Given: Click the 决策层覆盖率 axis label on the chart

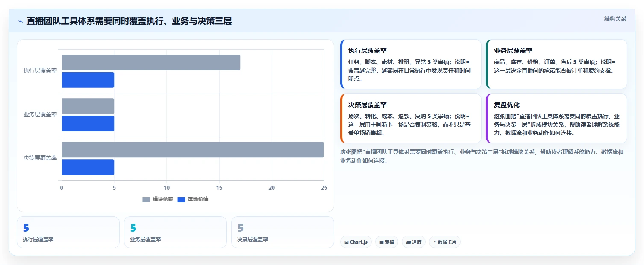Looking at the screenshot, I should pyautogui.click(x=40, y=158).
